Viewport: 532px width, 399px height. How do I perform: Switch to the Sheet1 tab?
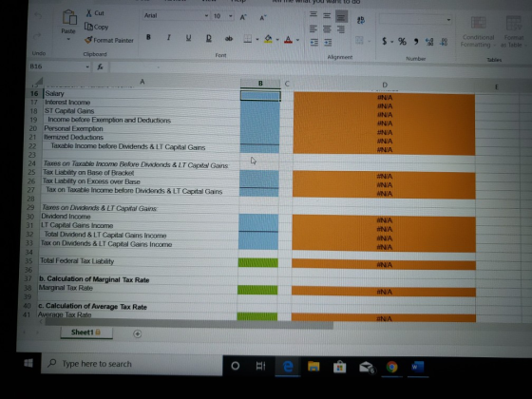[85, 332]
